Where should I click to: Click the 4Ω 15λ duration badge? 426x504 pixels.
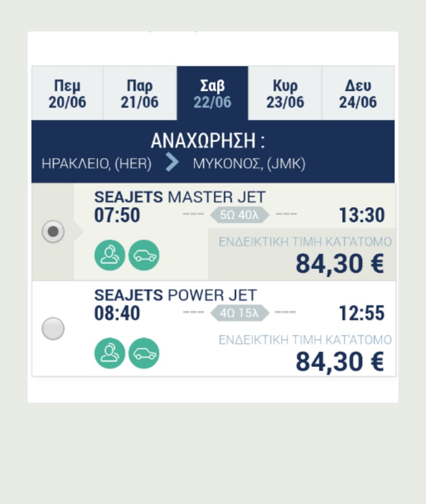coord(239,313)
